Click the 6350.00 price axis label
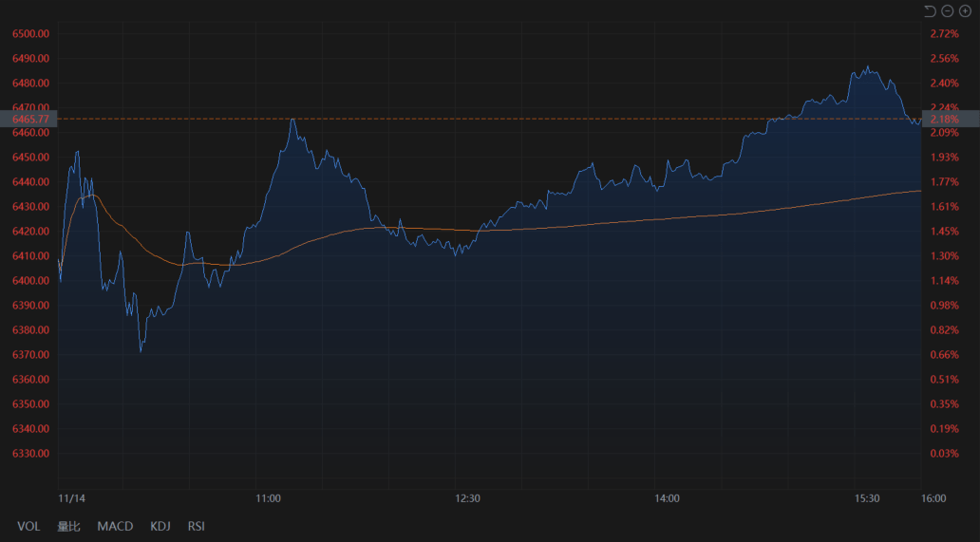This screenshot has width=980, height=542. 30,404
